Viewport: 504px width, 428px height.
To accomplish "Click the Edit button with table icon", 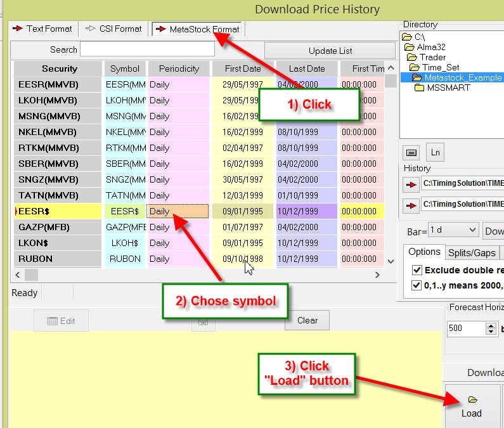I will (x=61, y=321).
